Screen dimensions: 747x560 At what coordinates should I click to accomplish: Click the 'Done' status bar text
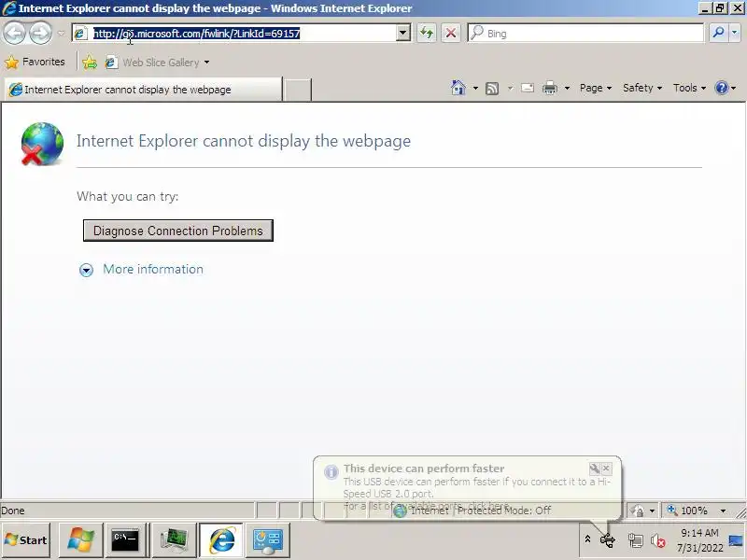(13, 511)
